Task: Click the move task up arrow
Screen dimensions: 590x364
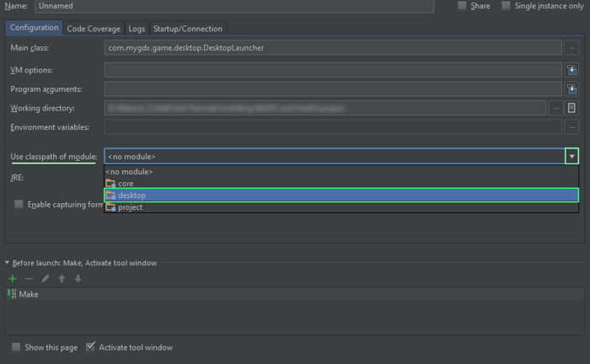Action: 62,279
